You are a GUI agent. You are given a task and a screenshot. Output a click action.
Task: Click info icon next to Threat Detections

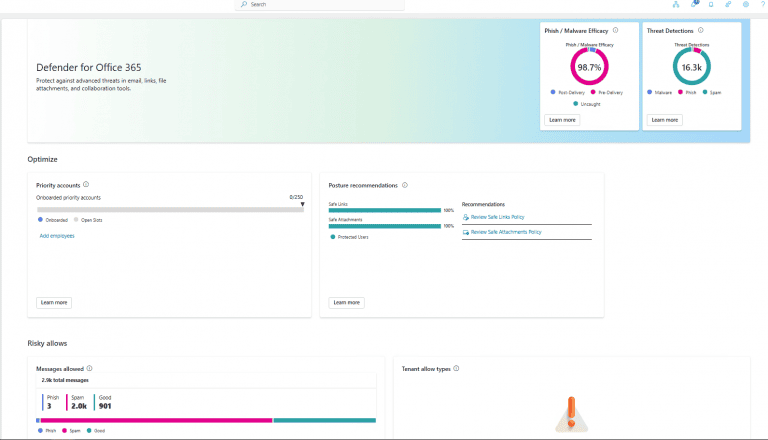701,30
